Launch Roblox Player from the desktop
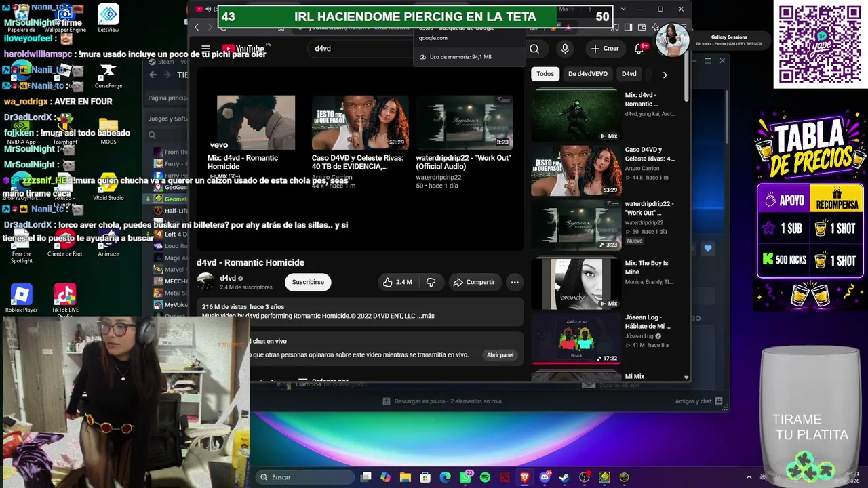The image size is (868, 488). coord(22,299)
